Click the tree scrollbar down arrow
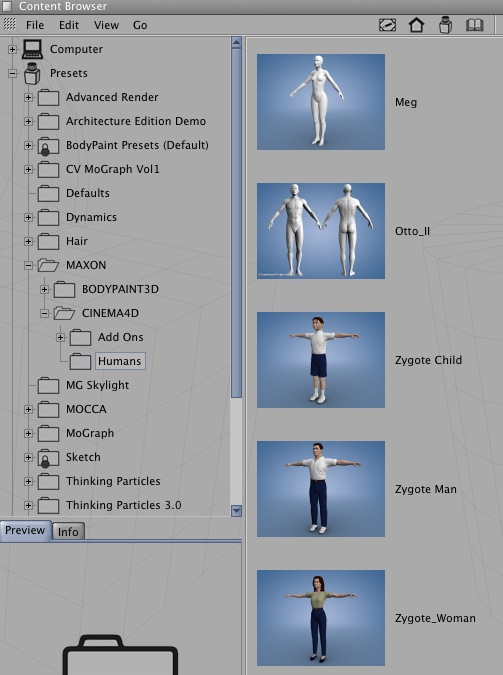Image resolution: width=503 pixels, height=675 pixels. click(236, 511)
